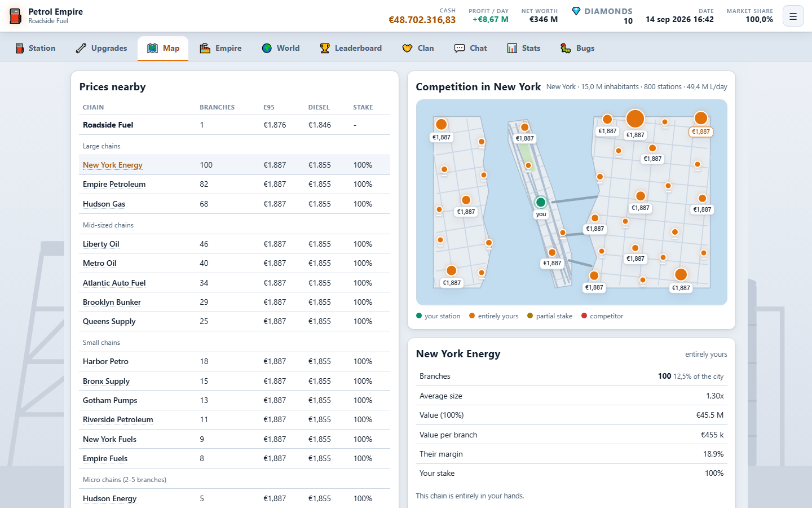
Task: Select Metro Oil in the chain list
Action: pyautogui.click(x=99, y=263)
